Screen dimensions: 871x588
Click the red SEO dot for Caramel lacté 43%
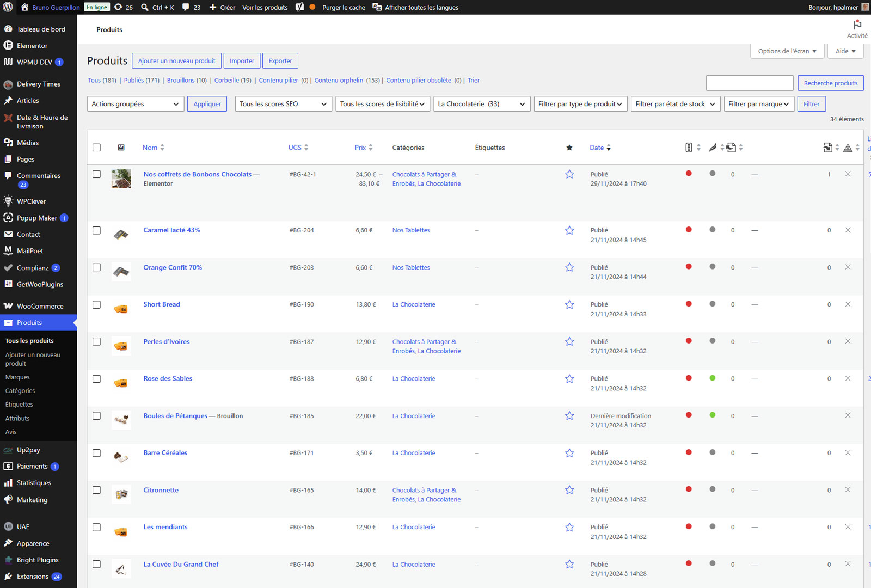click(x=689, y=230)
